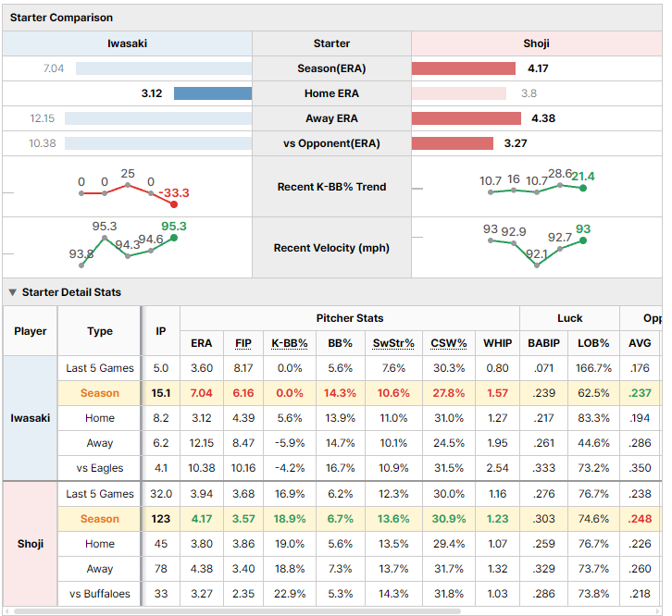
Task: Click the Iwasaki player cell in table
Action: coord(30,418)
